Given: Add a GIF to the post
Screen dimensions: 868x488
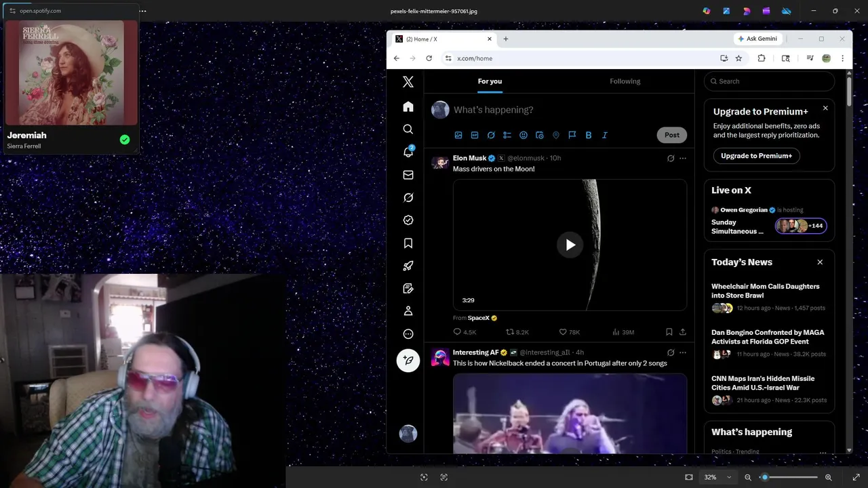Looking at the screenshot, I should 475,135.
